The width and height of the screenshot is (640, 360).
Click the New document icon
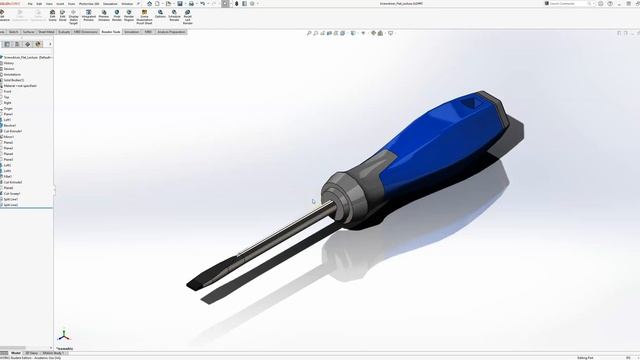tap(157, 4)
